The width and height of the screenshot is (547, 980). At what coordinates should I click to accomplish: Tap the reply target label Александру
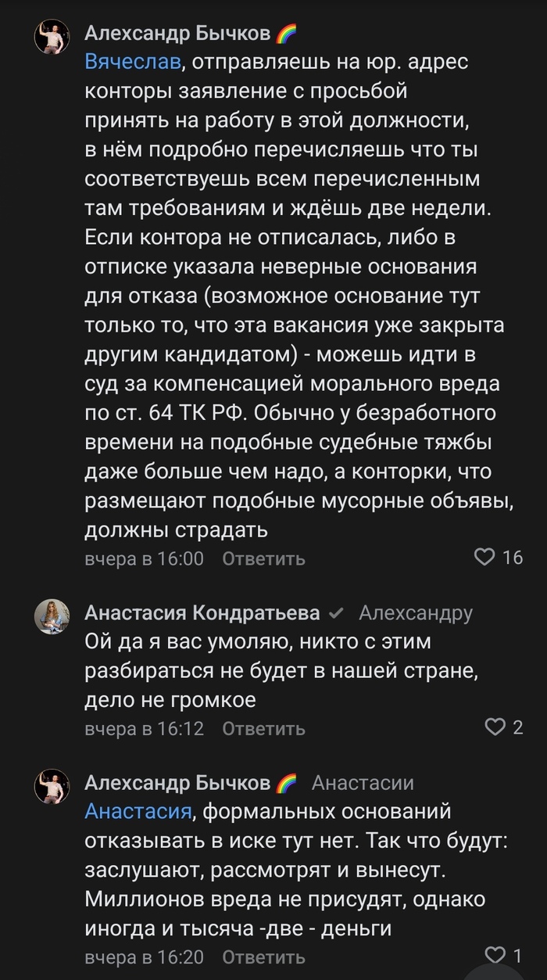tap(415, 612)
